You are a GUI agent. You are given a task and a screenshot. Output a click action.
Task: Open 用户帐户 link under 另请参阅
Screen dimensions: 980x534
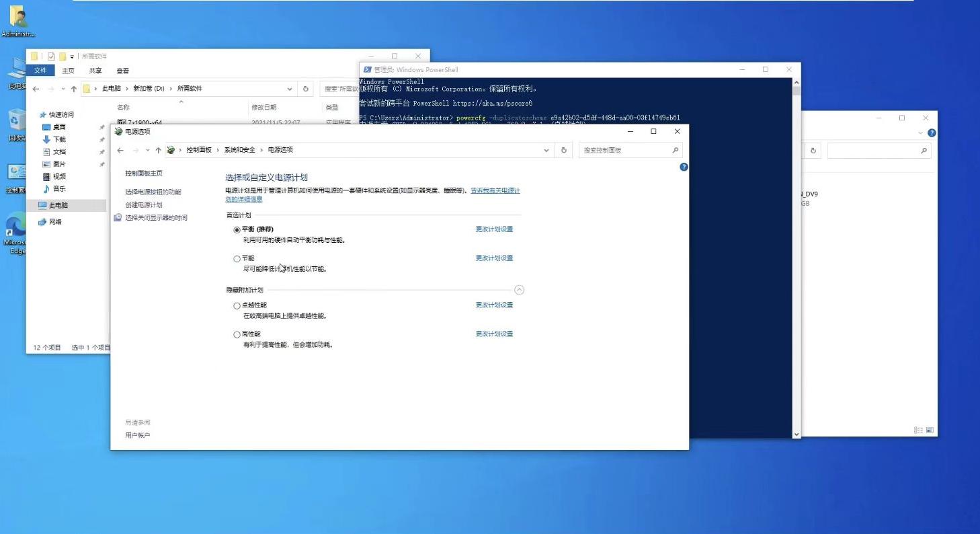pyautogui.click(x=138, y=436)
